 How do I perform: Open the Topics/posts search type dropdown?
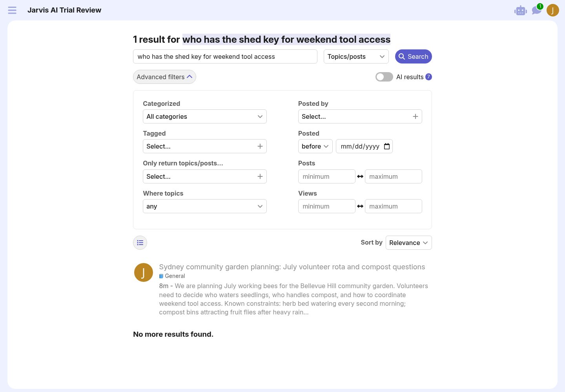[356, 56]
